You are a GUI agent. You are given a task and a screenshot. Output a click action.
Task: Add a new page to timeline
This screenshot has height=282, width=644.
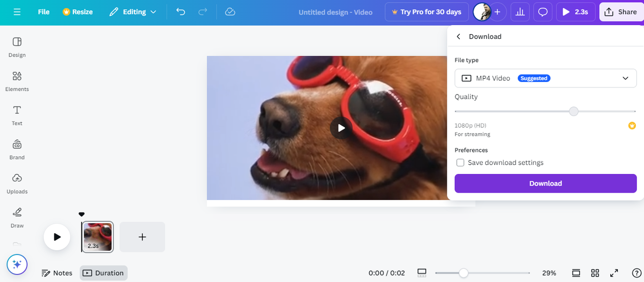click(x=142, y=237)
